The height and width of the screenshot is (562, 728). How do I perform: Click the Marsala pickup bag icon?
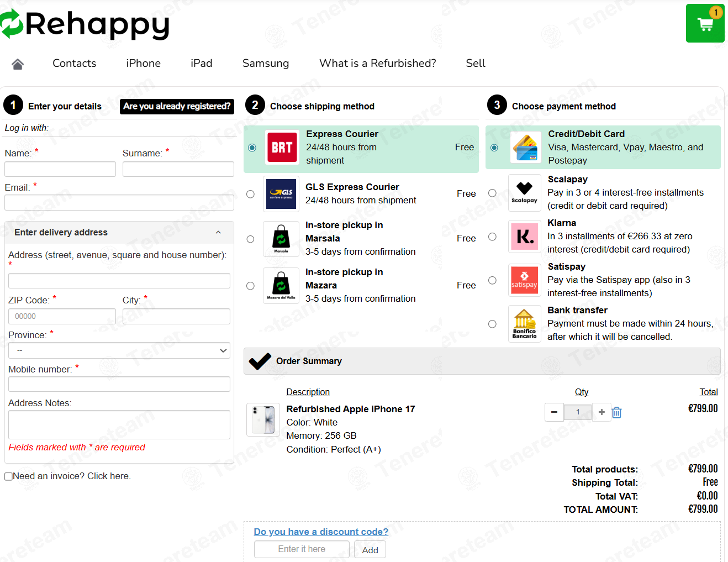[x=281, y=239]
